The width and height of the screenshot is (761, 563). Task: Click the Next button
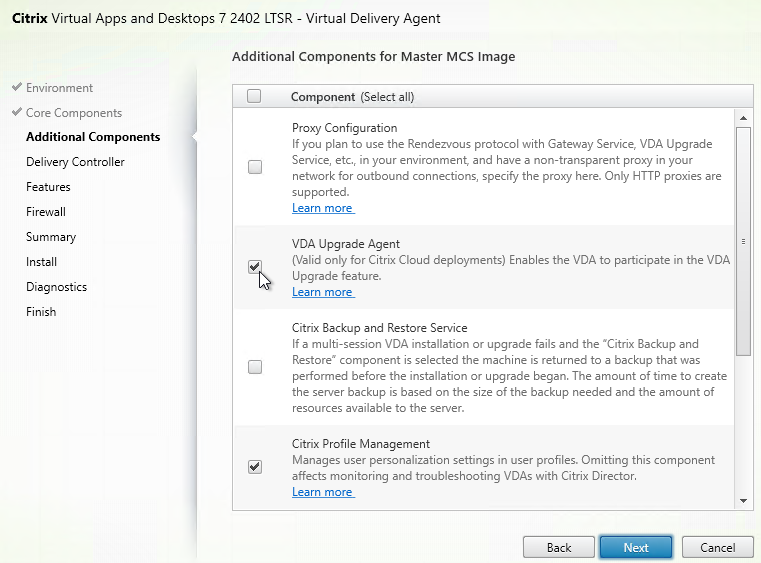[636, 547]
